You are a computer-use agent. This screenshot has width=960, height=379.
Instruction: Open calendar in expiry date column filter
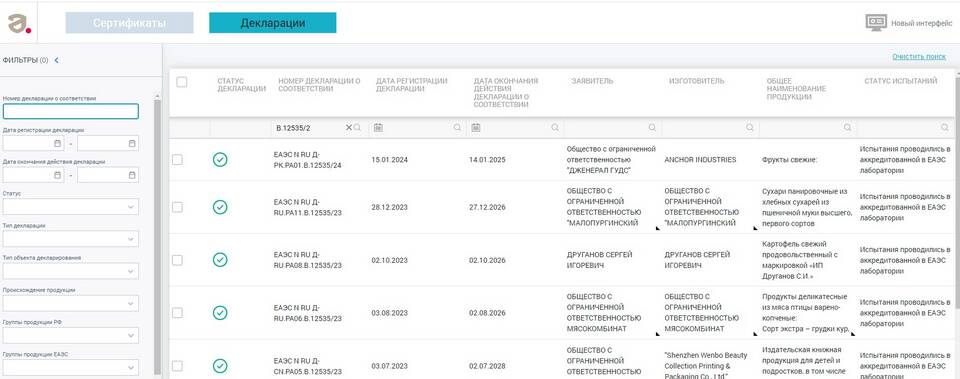tap(476, 127)
